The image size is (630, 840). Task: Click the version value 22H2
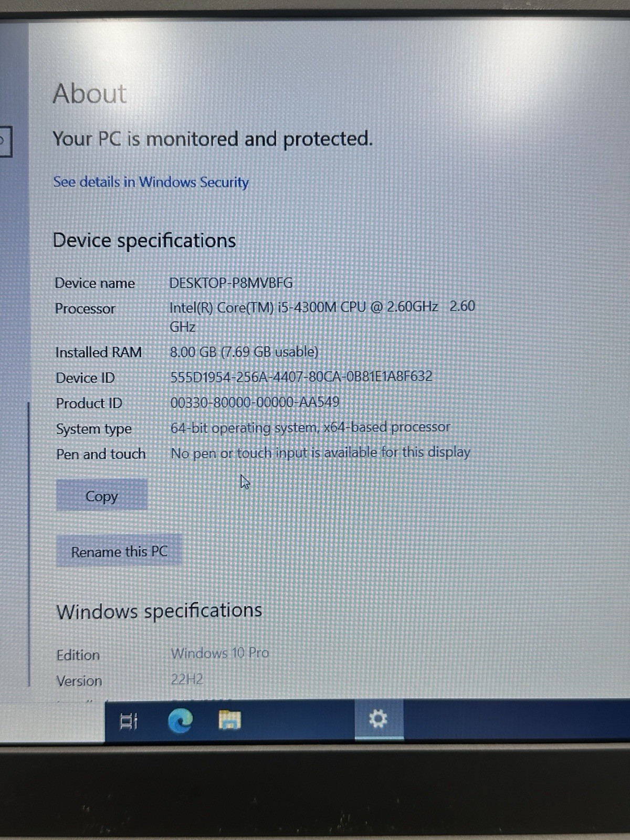click(187, 679)
